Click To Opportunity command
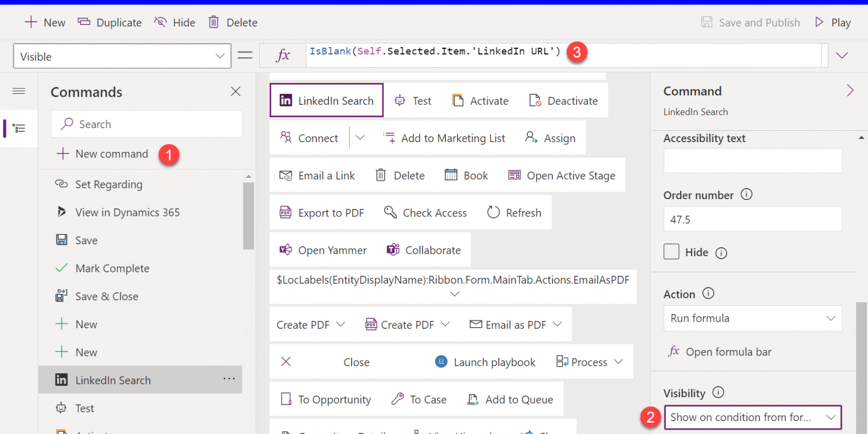Screen dimensions: 868x434 click(x=325, y=400)
